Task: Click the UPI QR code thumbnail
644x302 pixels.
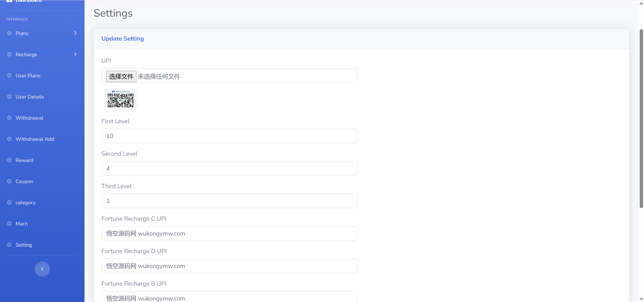Action: (120, 98)
